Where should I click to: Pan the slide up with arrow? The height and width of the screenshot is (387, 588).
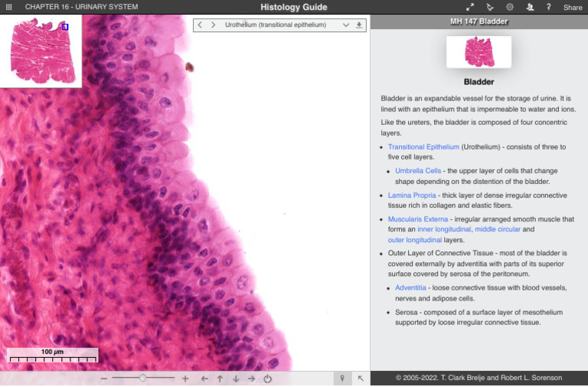point(220,379)
